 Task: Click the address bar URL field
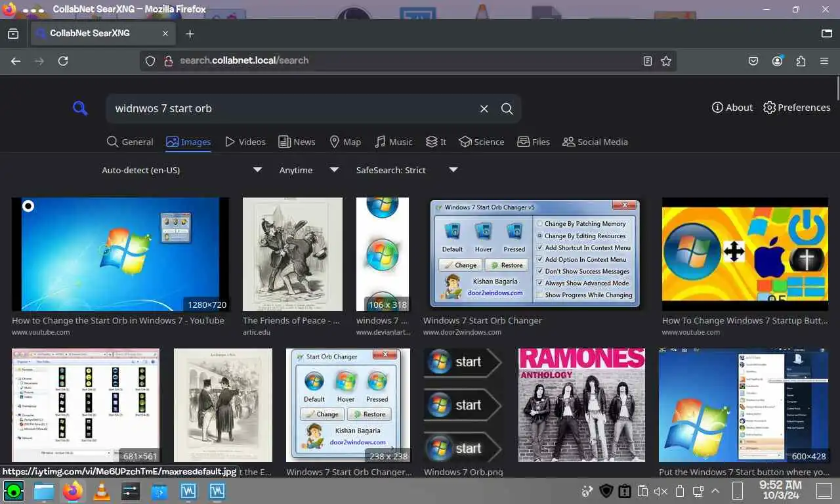(407, 60)
